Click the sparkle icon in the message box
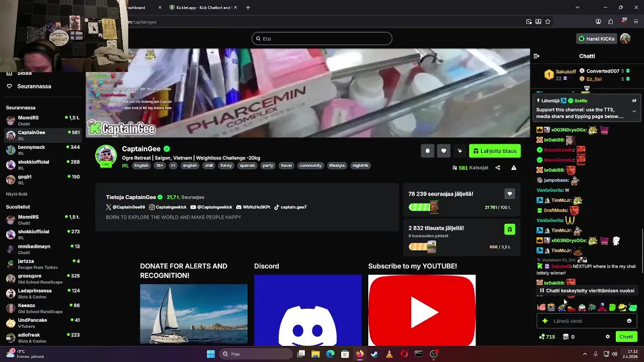Image resolution: width=644 pixels, height=362 pixels. point(545,321)
